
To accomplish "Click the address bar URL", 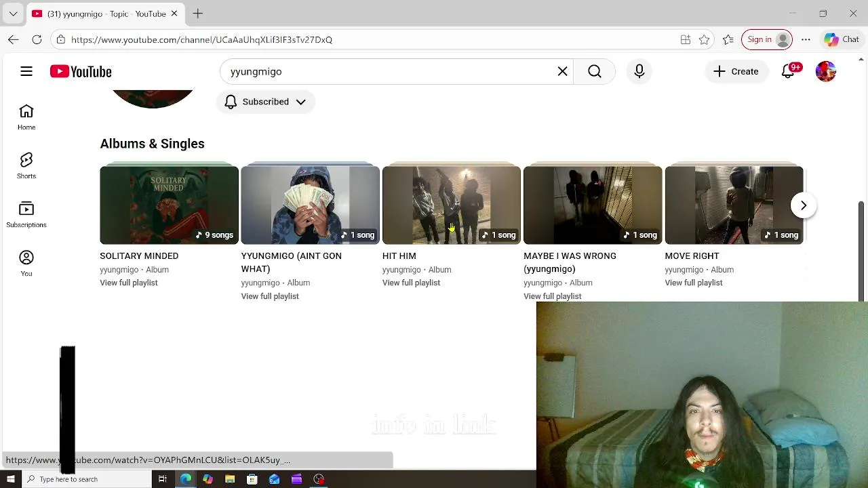I will coord(201,39).
